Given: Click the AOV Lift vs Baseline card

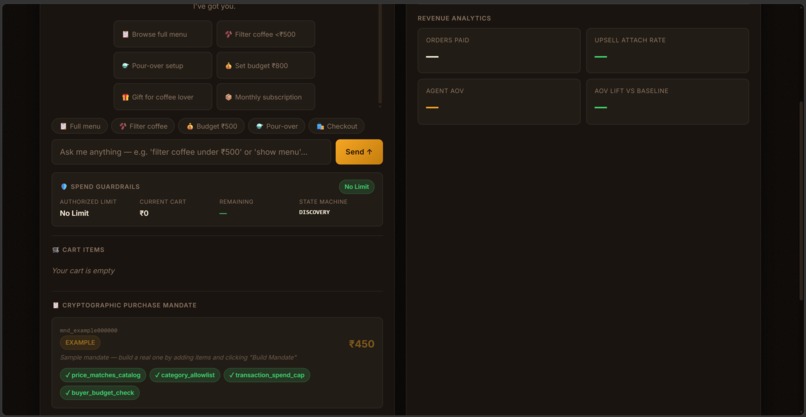Looking at the screenshot, I should point(668,102).
